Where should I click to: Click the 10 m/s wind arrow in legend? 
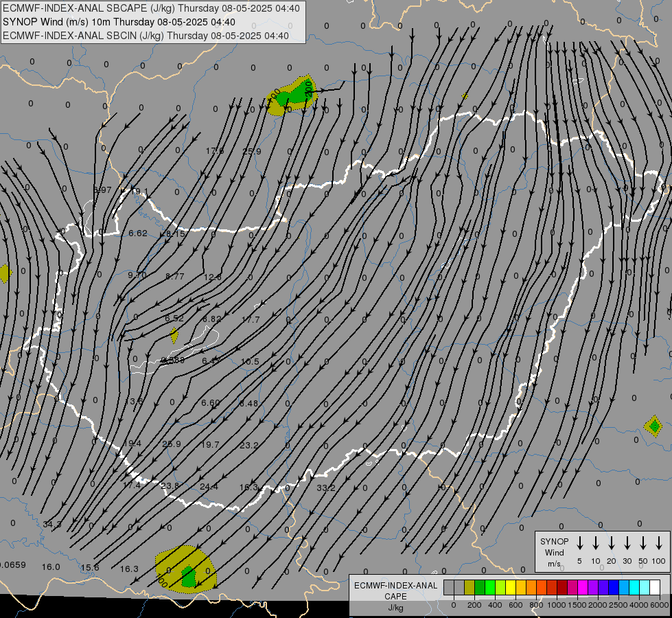click(x=596, y=543)
